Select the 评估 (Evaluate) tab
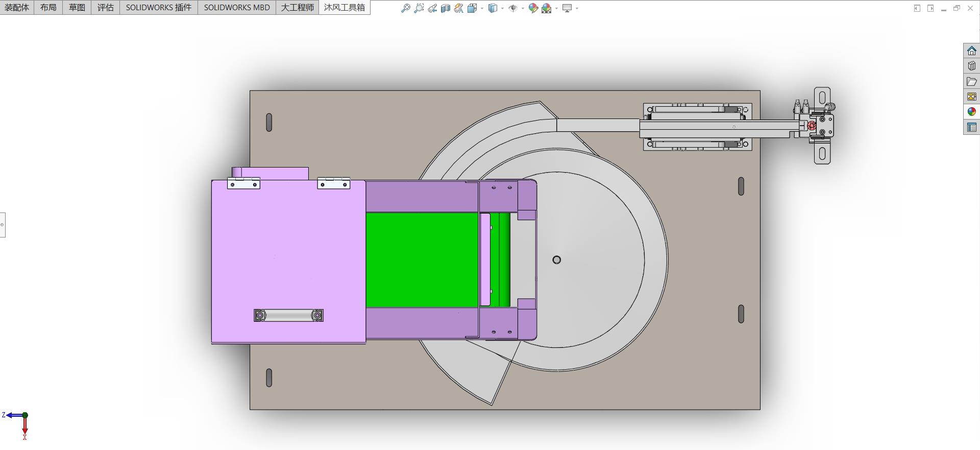Image resolution: width=980 pixels, height=450 pixels. 106,7
